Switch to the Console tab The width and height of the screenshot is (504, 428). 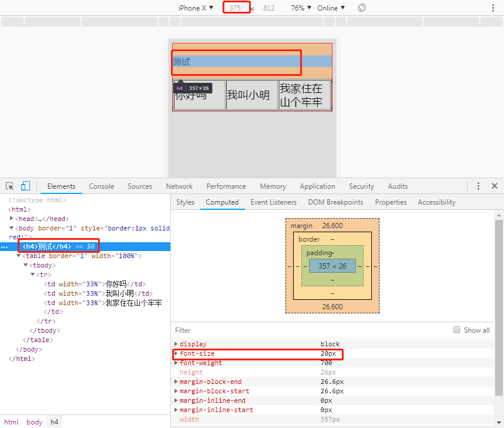[101, 186]
